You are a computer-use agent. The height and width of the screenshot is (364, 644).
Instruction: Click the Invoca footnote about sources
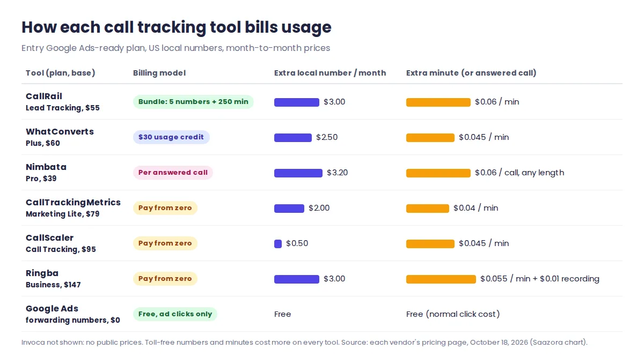pos(304,342)
